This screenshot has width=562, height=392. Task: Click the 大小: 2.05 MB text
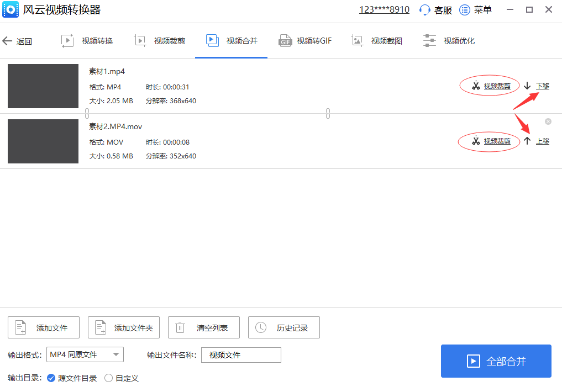pos(111,101)
